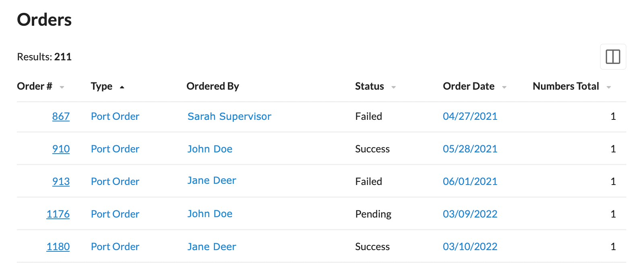Click John Doe on order 1176 row

pyautogui.click(x=210, y=214)
